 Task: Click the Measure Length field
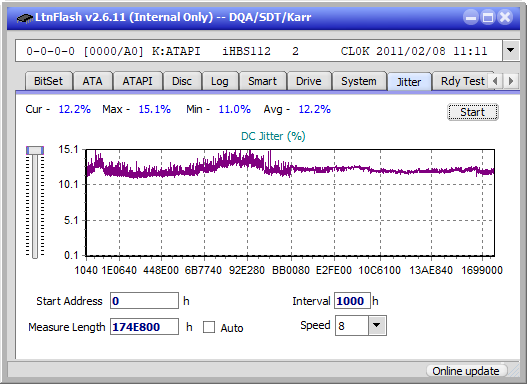click(x=144, y=327)
